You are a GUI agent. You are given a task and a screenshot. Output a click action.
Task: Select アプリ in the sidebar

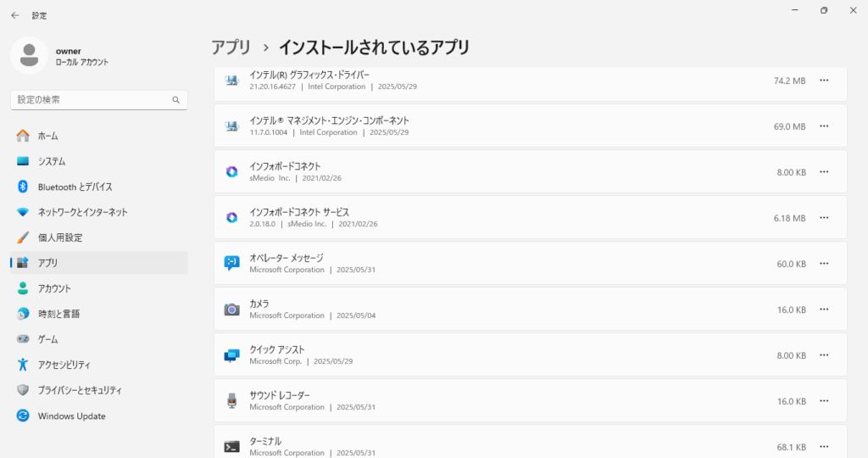(99, 263)
